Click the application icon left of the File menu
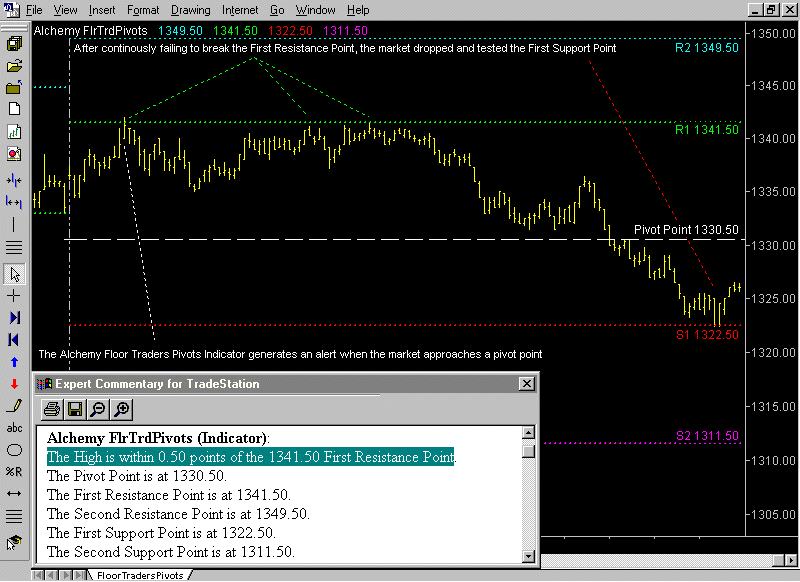Screen dimensions: 800x582 11,9
